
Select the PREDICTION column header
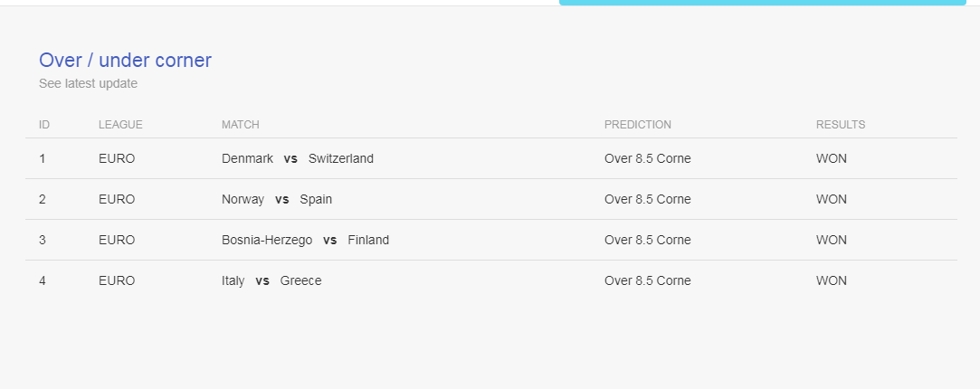[x=638, y=125]
